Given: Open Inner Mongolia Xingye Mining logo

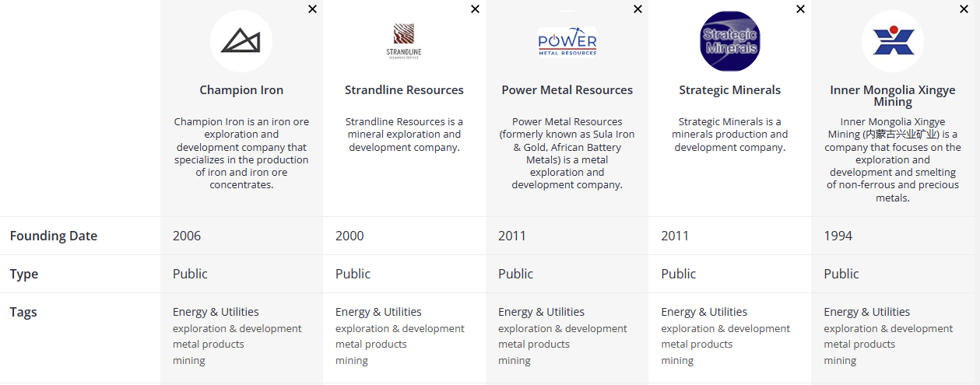Looking at the screenshot, I should (x=893, y=41).
